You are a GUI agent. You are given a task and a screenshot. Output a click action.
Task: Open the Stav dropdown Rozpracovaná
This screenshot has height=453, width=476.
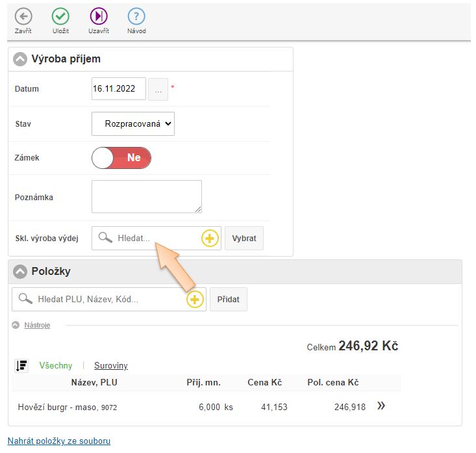click(133, 123)
